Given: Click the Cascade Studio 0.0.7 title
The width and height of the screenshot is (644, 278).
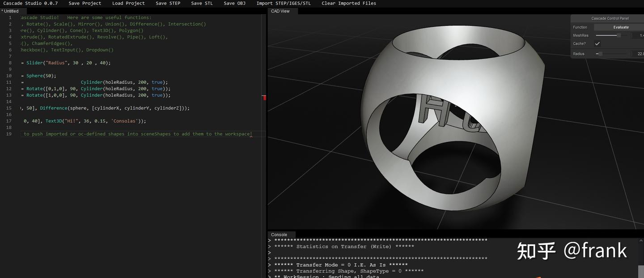Looking at the screenshot, I should point(30,3).
